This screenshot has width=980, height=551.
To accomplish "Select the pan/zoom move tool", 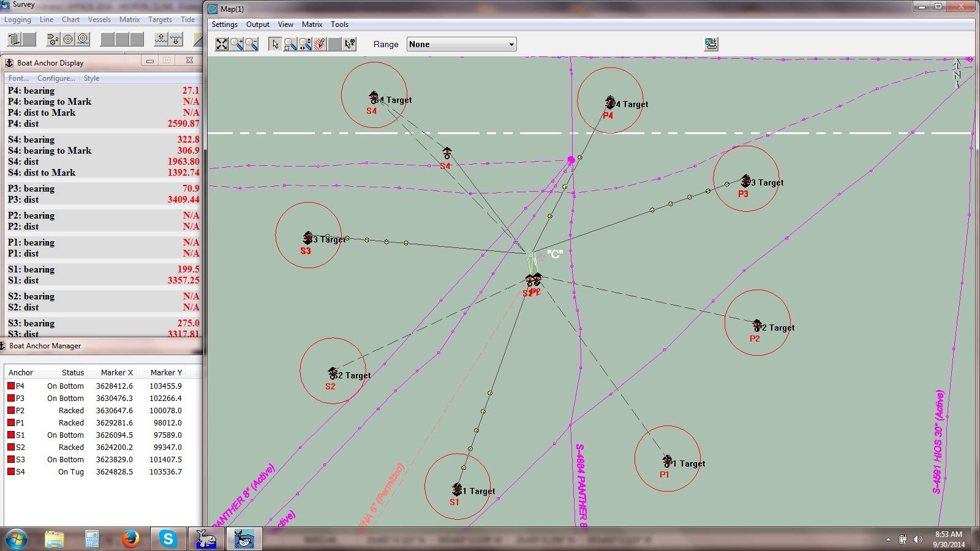I will point(304,44).
